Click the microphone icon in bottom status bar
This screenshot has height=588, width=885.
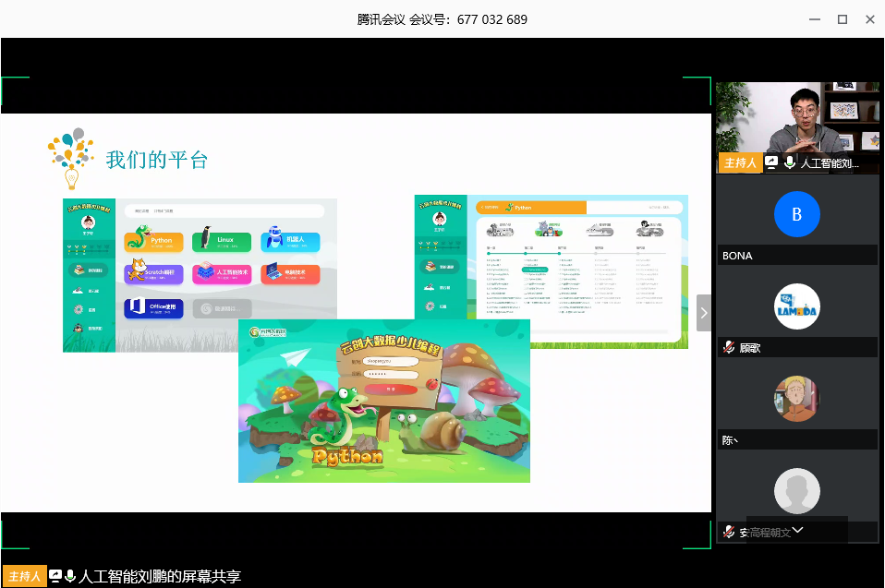pyautogui.click(x=70, y=576)
